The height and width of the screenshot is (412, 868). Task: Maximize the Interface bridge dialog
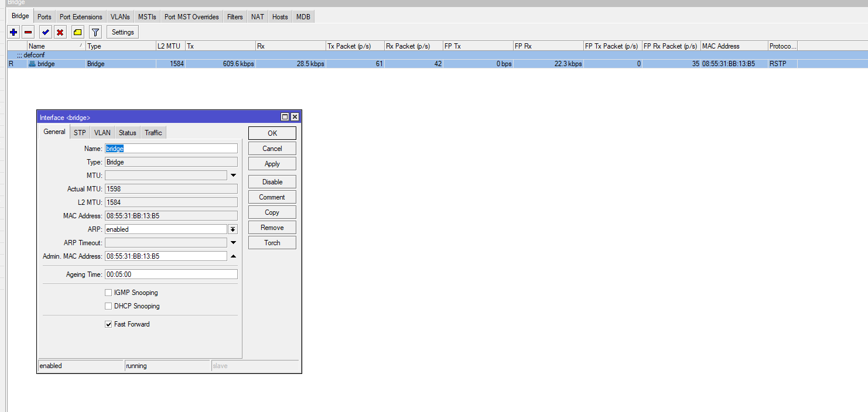[x=285, y=117]
